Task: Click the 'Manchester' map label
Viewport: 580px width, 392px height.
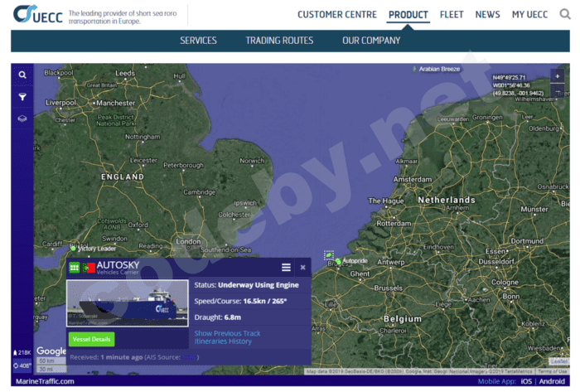Action: coord(116,103)
